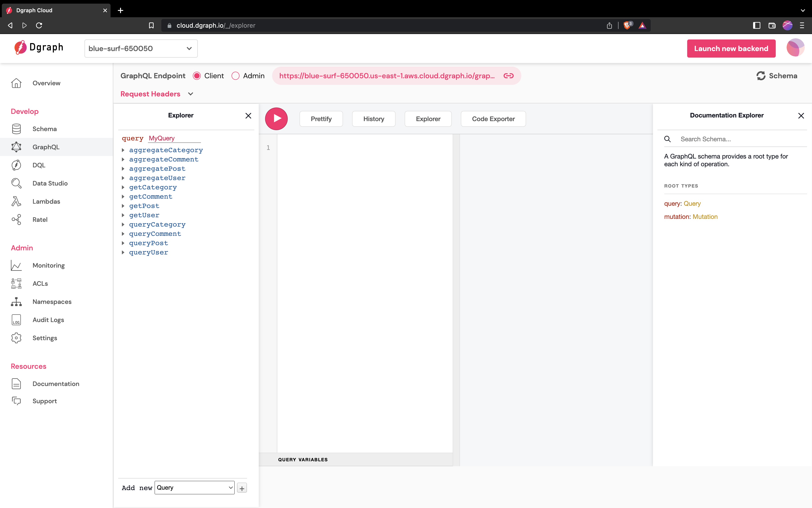Open the Ratel graph icon
This screenshot has height=508, width=812.
16,219
